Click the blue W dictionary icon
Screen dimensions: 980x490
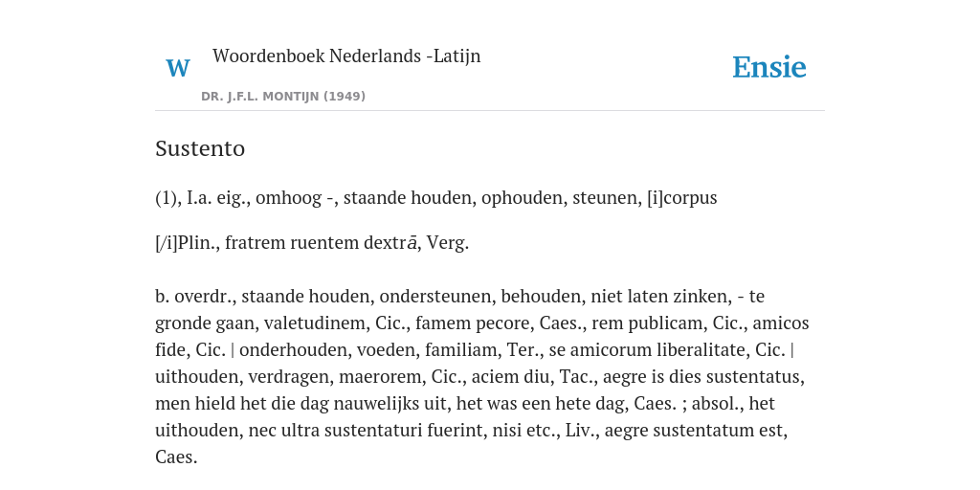[177, 68]
